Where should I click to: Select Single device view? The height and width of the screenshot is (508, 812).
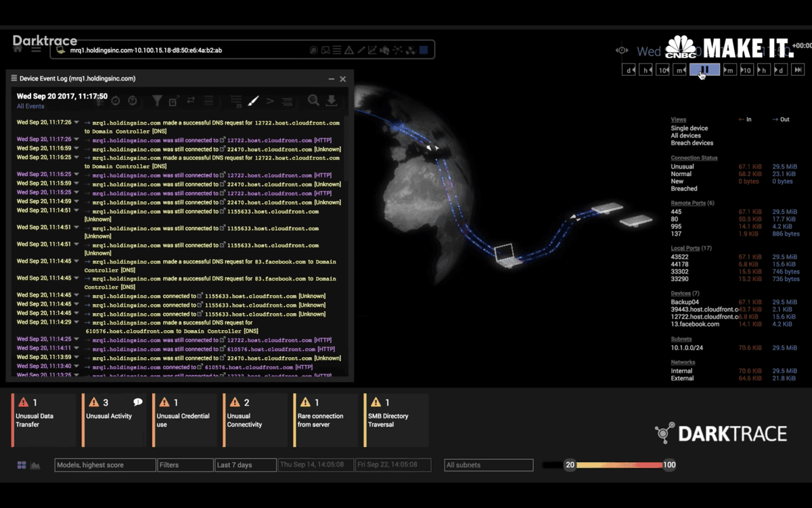(690, 128)
